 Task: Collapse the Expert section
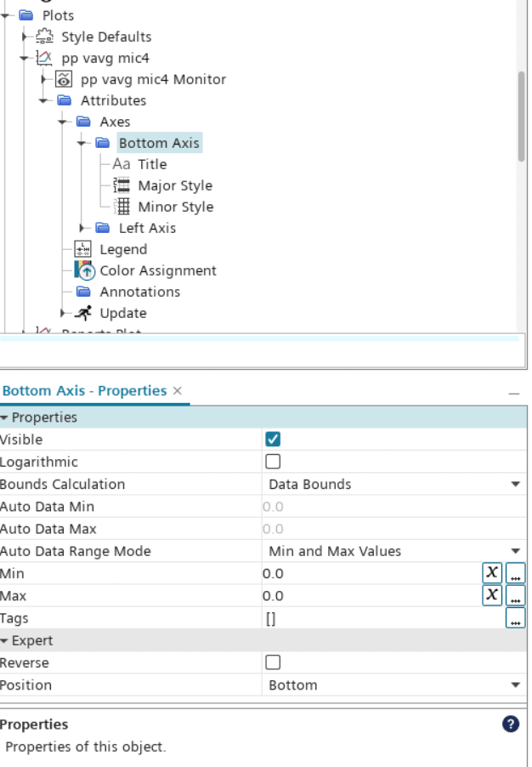[x=4, y=641]
